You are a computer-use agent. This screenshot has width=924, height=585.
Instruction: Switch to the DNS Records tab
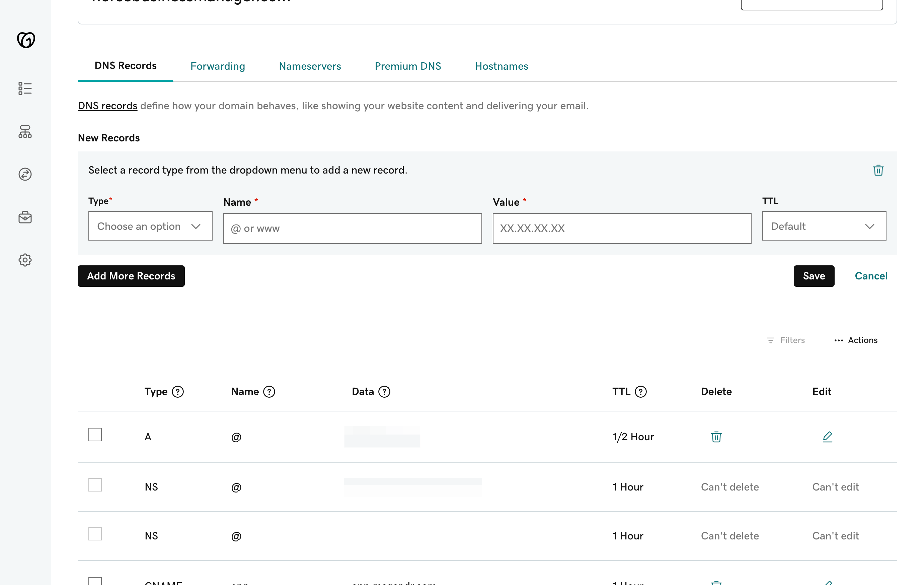click(x=126, y=66)
